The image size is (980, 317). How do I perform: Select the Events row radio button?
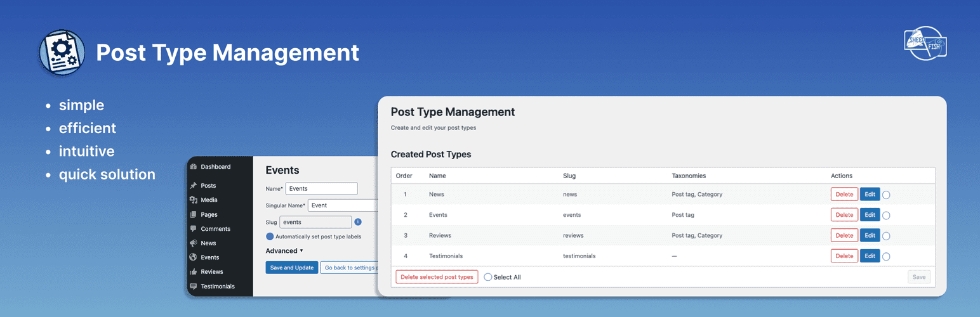[886, 216]
